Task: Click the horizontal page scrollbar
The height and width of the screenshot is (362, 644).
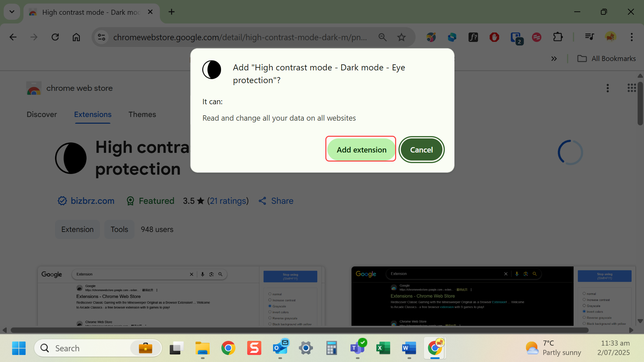Action: [x=300, y=330]
